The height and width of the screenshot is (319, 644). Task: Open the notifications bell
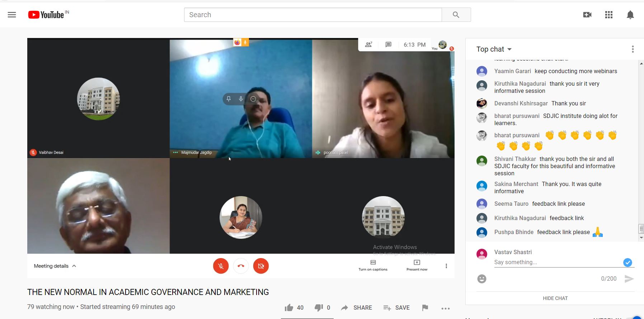630,15
